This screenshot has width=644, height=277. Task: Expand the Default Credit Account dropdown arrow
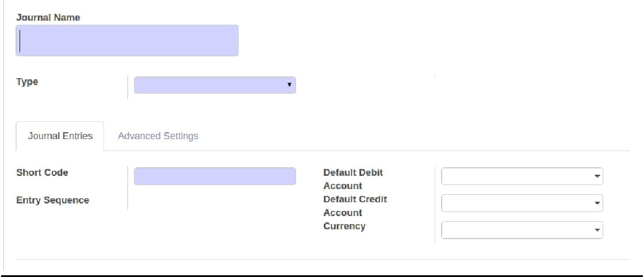click(597, 203)
